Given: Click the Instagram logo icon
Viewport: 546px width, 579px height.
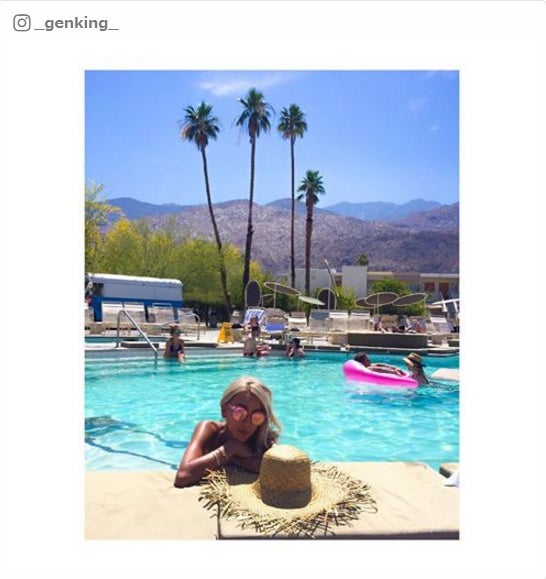Looking at the screenshot, I should [22, 23].
